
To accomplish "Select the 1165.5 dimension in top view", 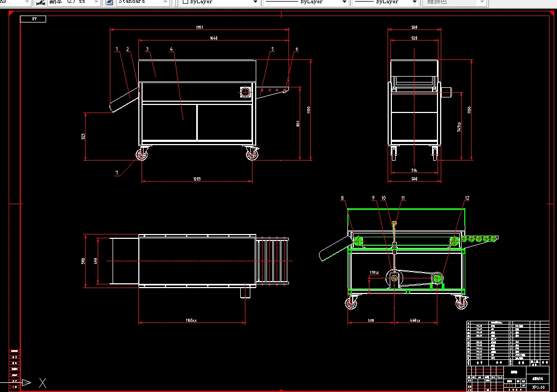I will [191, 320].
